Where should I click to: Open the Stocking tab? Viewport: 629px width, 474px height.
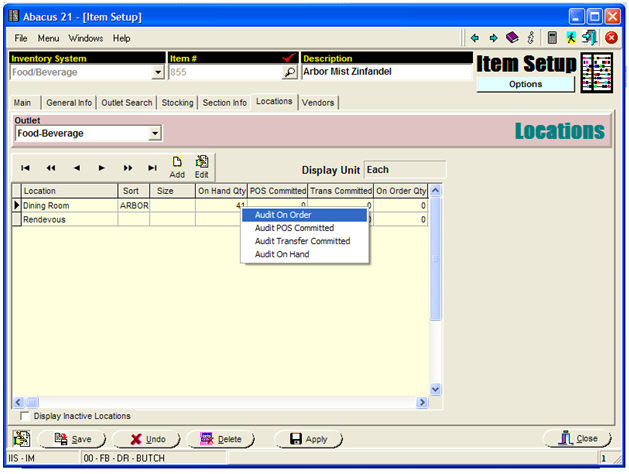(177, 102)
